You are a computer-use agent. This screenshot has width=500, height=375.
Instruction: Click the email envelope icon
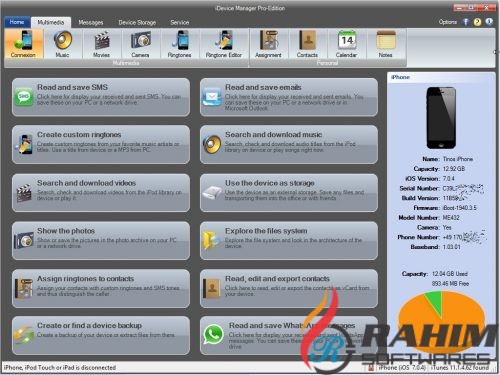(212, 97)
